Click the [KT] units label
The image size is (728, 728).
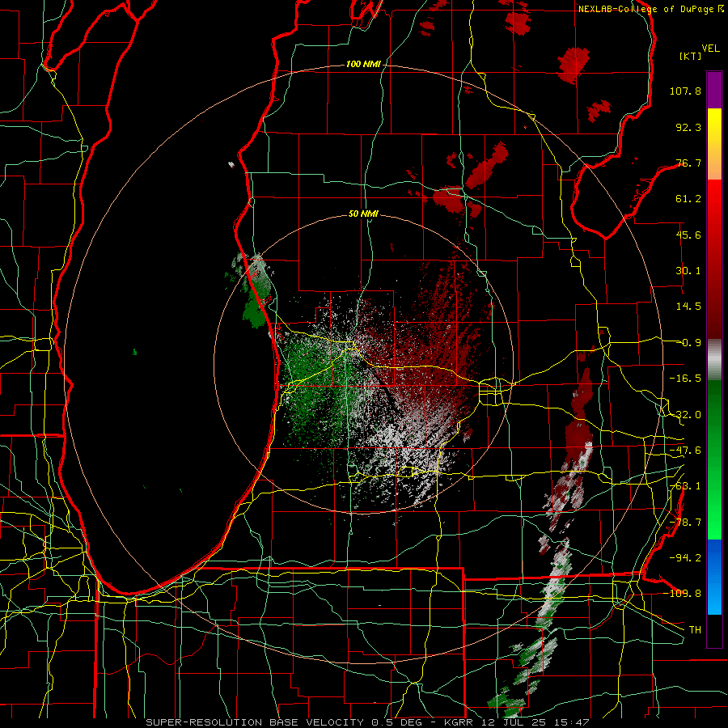(x=691, y=56)
